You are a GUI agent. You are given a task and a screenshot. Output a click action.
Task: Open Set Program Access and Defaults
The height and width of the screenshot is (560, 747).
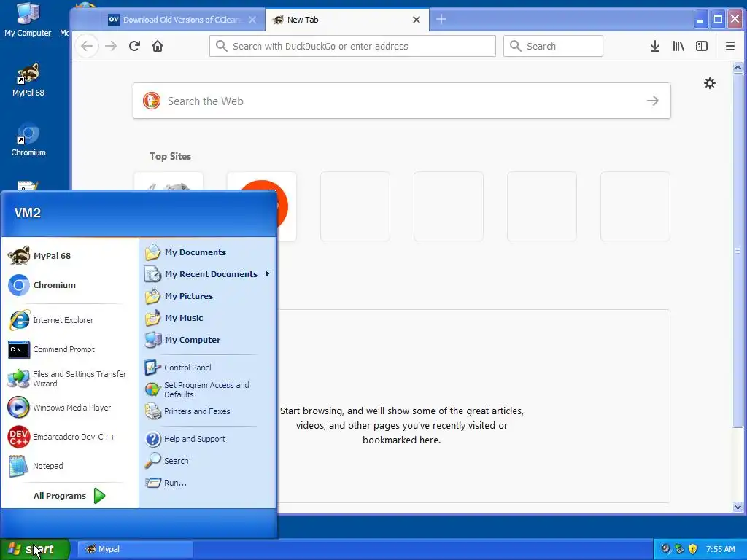coord(208,389)
